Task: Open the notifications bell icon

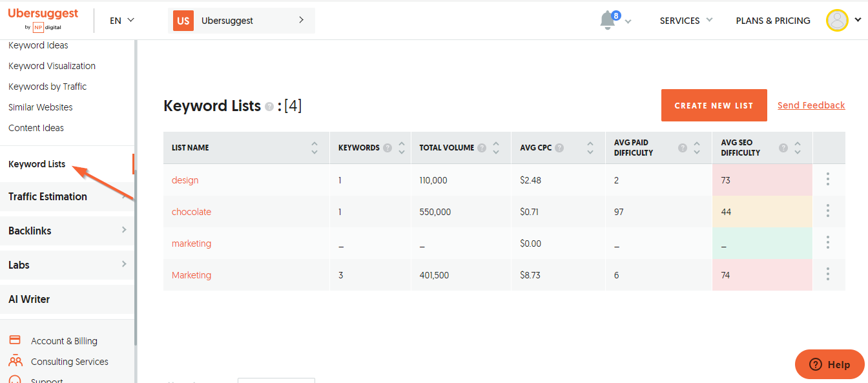Action: click(608, 20)
